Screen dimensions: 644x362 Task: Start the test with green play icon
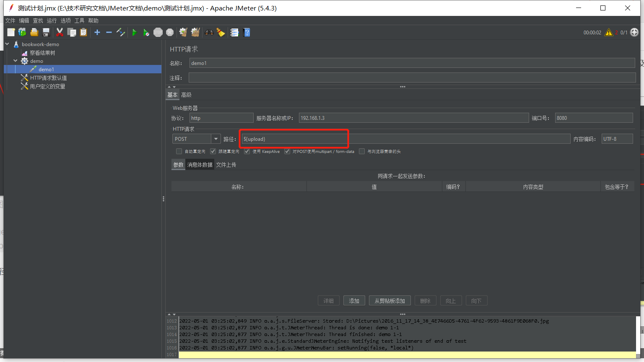[x=135, y=32]
